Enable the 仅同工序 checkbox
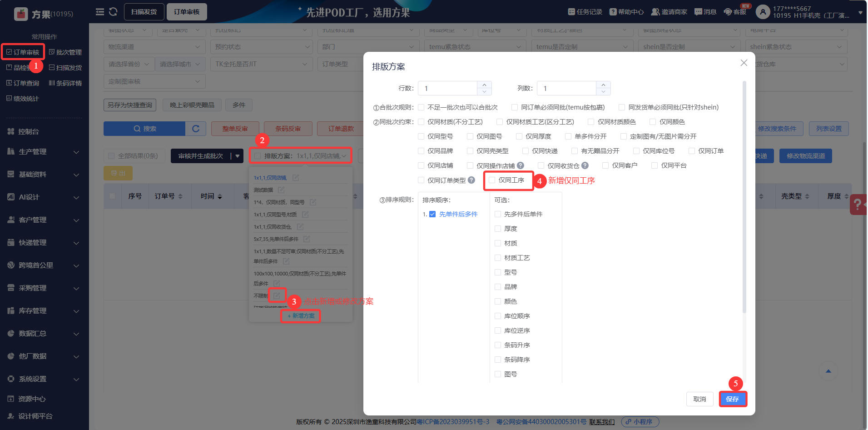The height and width of the screenshot is (430, 868). pyautogui.click(x=492, y=180)
